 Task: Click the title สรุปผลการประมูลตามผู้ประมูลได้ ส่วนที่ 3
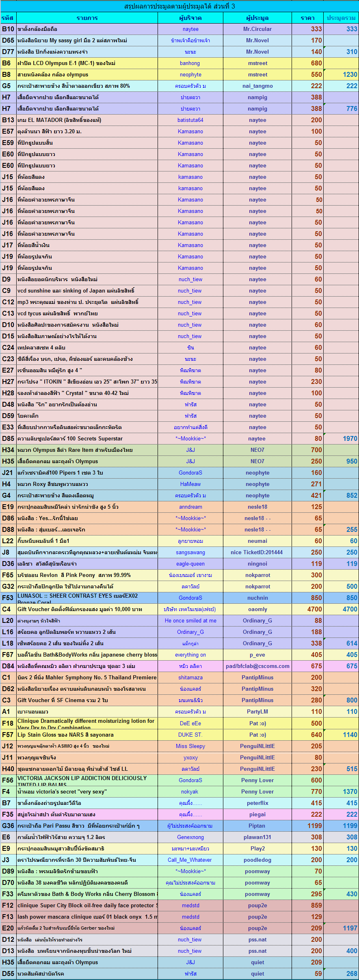point(179,6)
